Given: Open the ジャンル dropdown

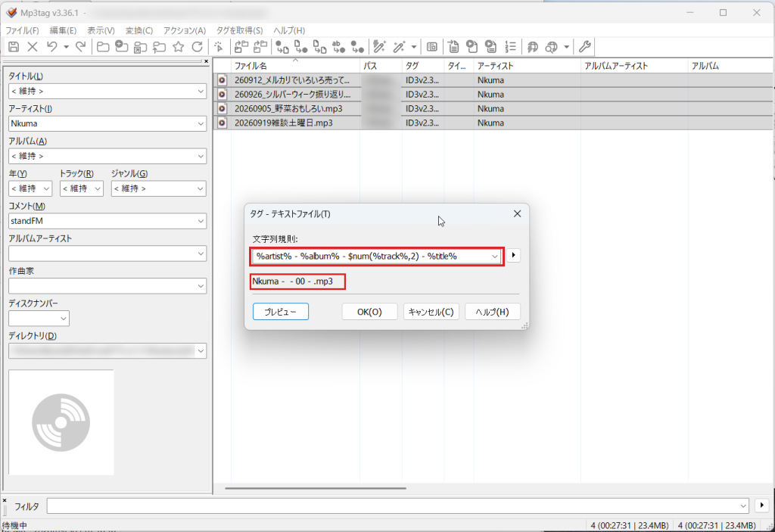Looking at the screenshot, I should tap(200, 188).
